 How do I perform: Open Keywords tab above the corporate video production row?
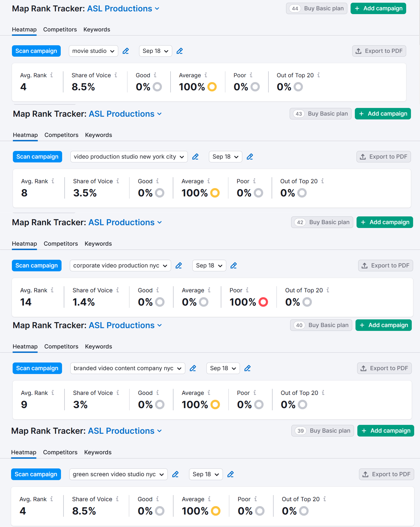click(98, 244)
